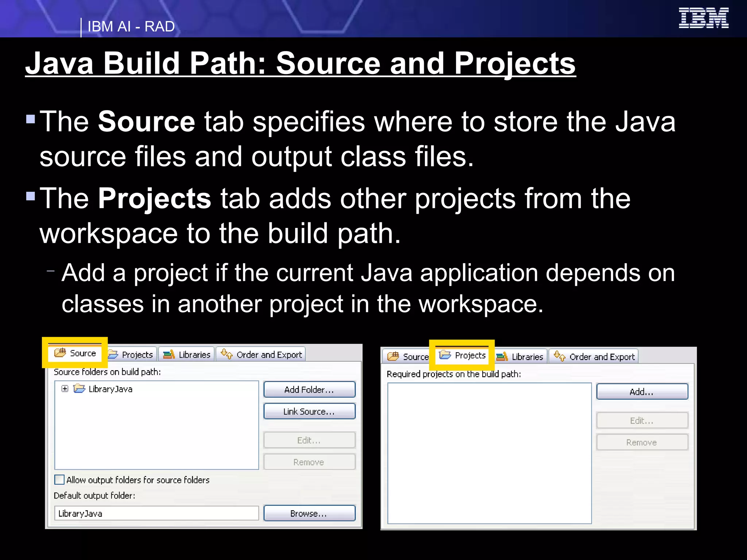
Task: Click the Order and Export icon in the left dialog
Action: (x=227, y=354)
